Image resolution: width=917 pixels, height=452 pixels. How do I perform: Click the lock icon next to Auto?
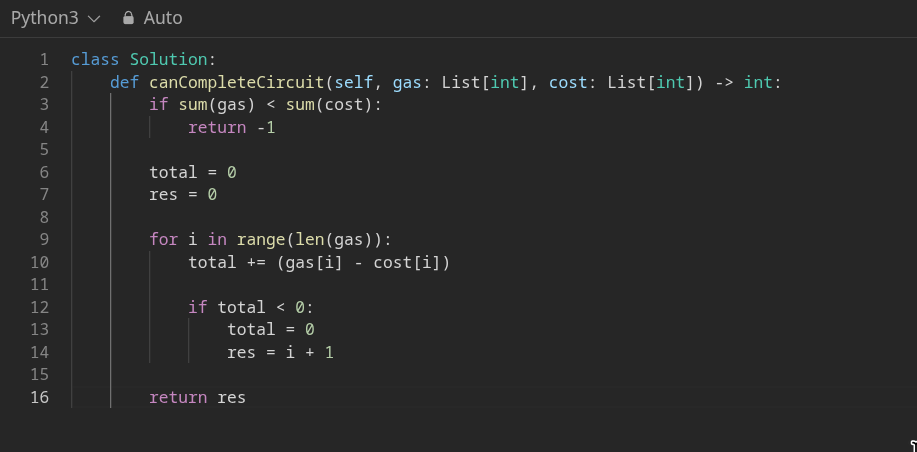click(128, 18)
